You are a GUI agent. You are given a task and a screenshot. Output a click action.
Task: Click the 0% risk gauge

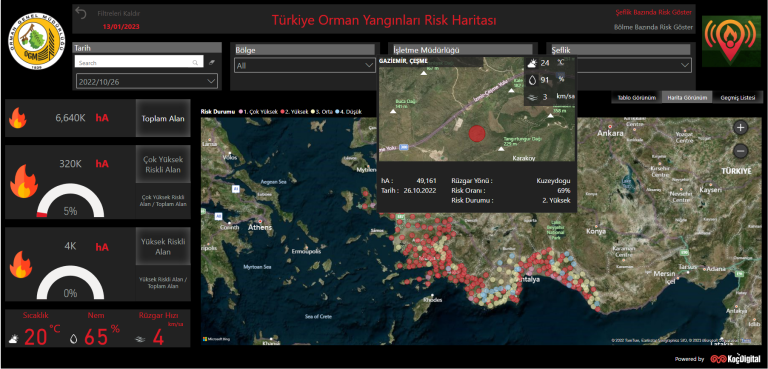tap(71, 283)
